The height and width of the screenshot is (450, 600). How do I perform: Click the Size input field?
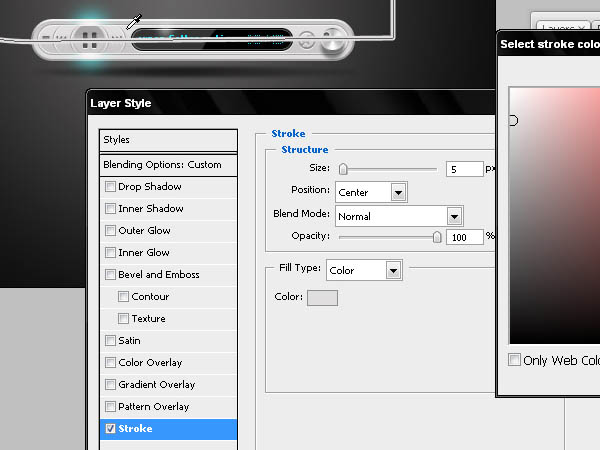(465, 169)
